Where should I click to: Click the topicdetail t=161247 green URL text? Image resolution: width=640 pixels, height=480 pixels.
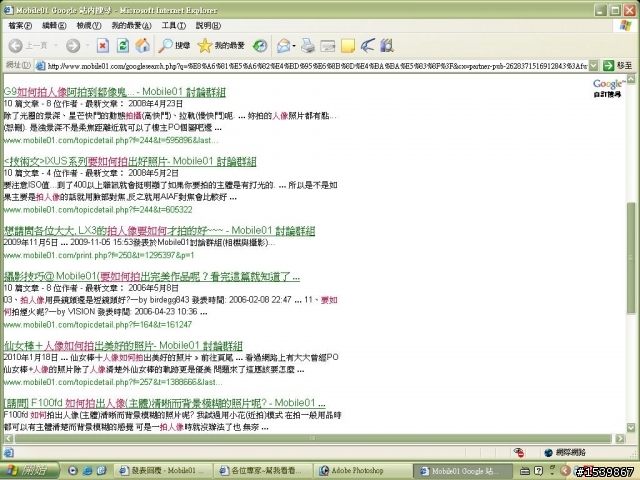[98, 325]
